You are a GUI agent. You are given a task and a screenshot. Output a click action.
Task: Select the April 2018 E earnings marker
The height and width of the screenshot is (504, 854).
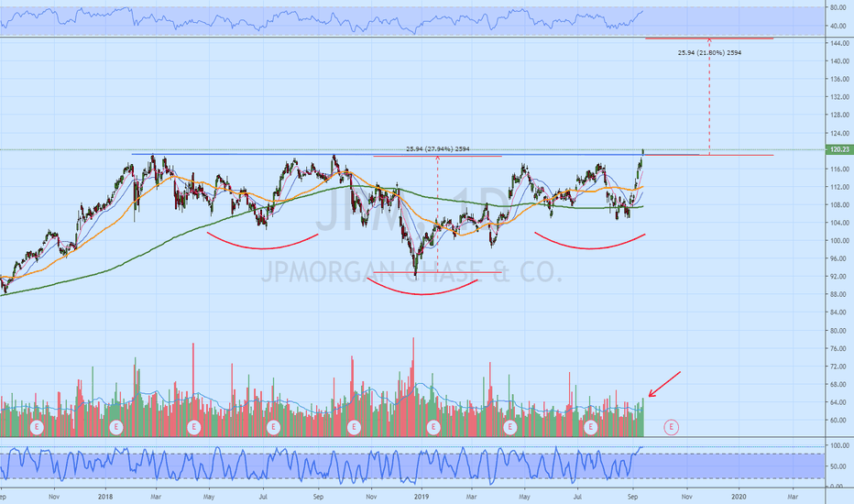point(194,427)
